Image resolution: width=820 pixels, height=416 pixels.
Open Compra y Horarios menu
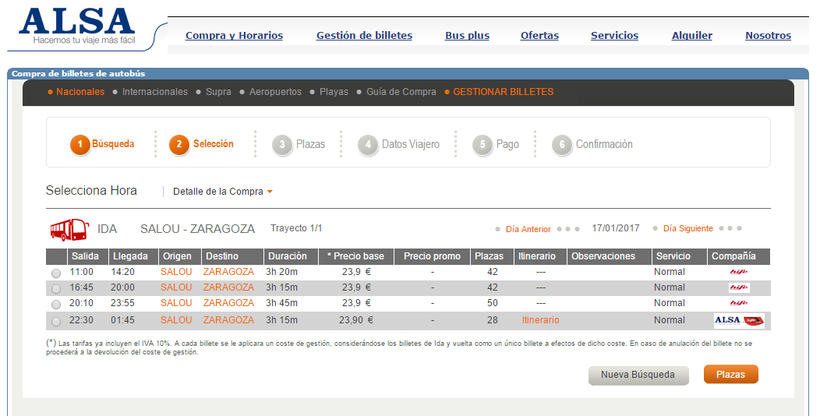click(x=234, y=36)
